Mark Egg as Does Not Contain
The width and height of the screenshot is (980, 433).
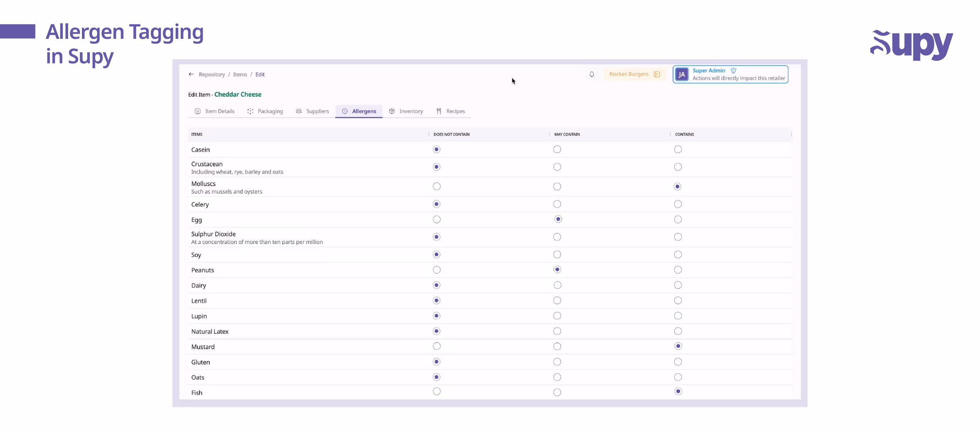(x=436, y=220)
